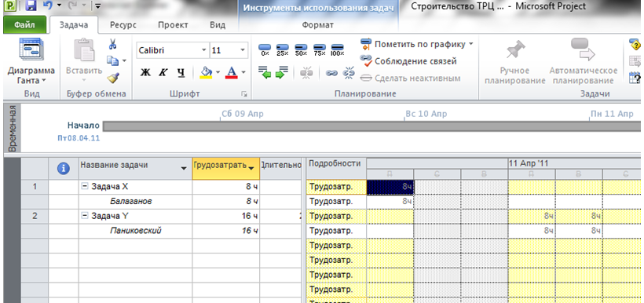Screen dimensions: 644x303
Task: Collapse the Задача X outline row
Action: 85,186
